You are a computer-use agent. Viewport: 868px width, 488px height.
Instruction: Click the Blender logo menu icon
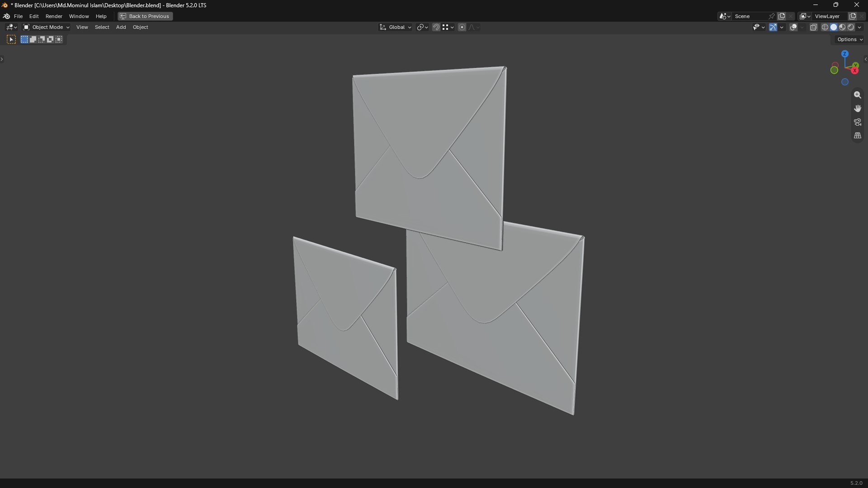(x=6, y=16)
